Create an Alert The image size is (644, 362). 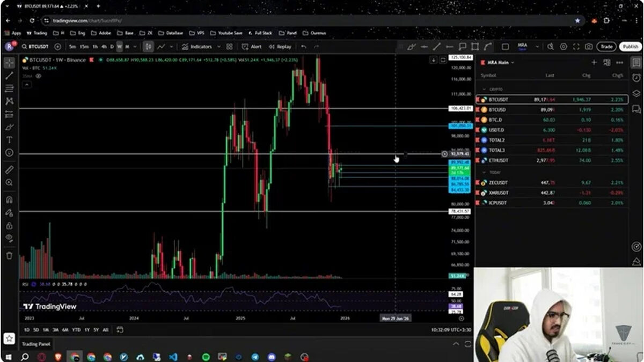point(252,47)
